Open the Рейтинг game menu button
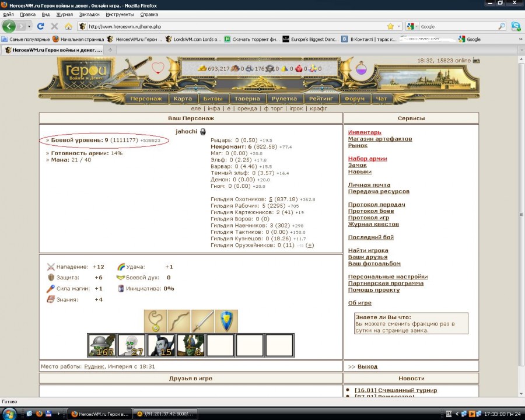Viewport: 525px width, 420px height. point(321,99)
